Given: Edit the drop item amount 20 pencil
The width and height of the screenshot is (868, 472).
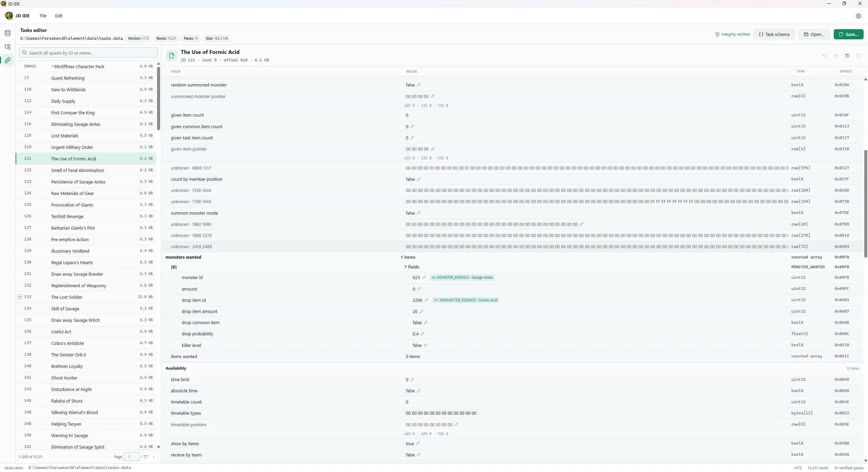Looking at the screenshot, I should point(421,312).
